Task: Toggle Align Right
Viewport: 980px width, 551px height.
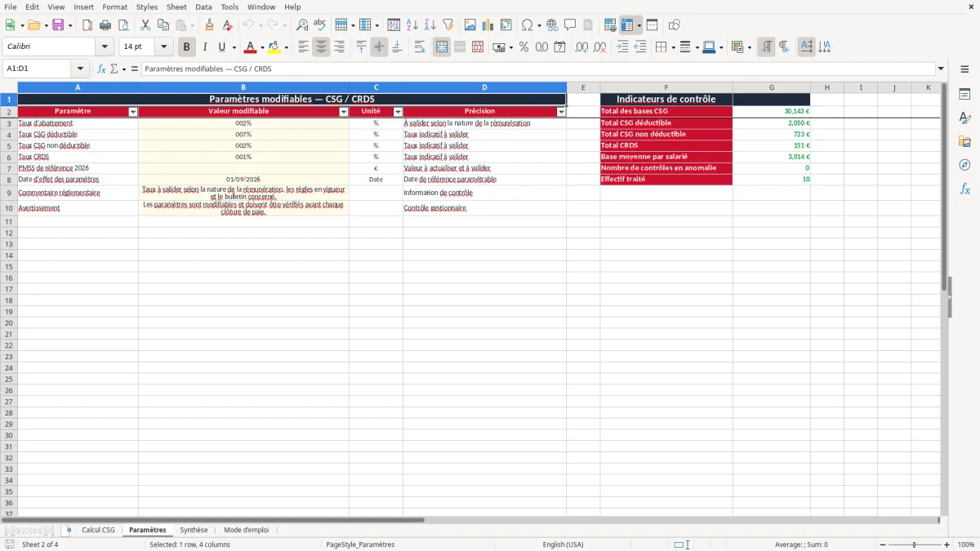Action: (x=339, y=47)
